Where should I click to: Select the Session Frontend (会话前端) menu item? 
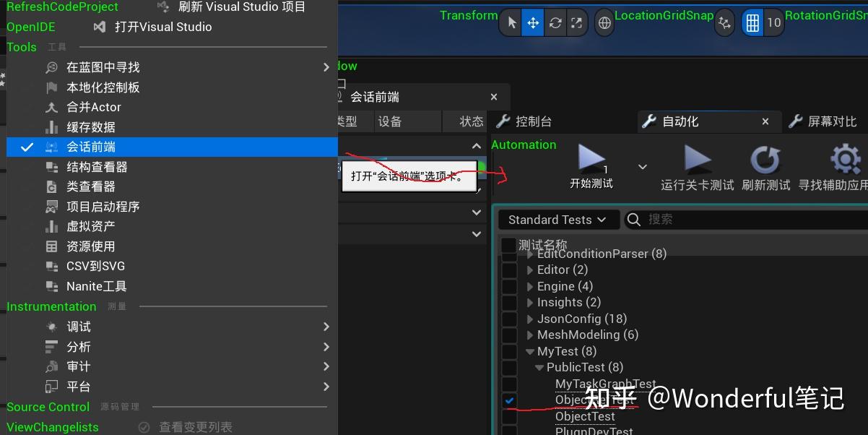[x=172, y=147]
